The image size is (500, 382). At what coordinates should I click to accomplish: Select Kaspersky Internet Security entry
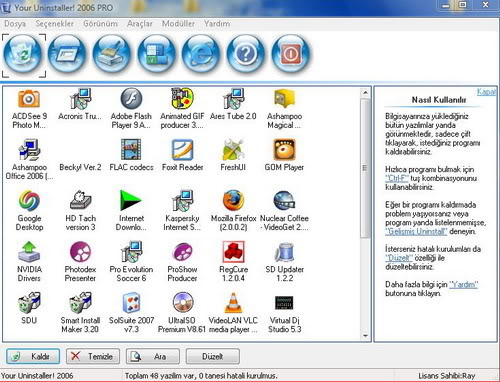pyautogui.click(x=182, y=201)
